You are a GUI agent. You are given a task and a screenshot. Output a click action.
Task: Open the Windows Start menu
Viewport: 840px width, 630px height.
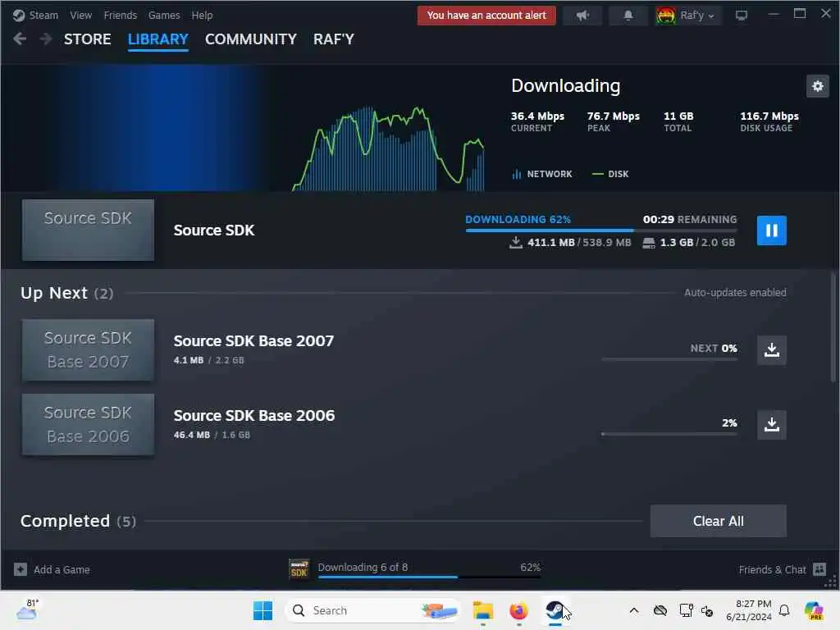tap(262, 610)
